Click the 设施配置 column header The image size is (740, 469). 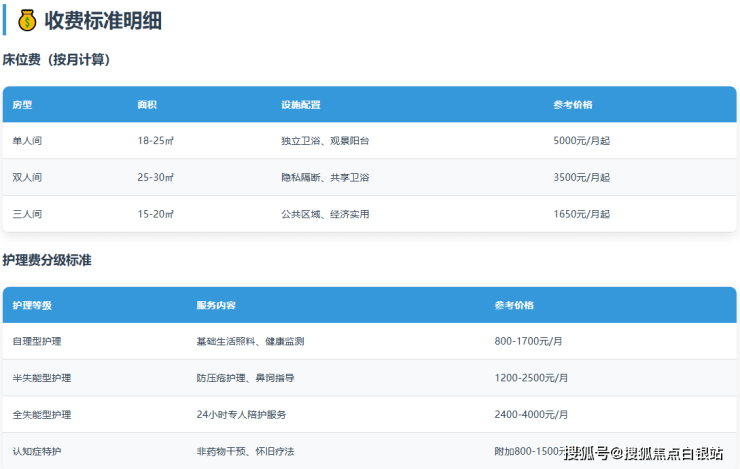[x=300, y=105]
